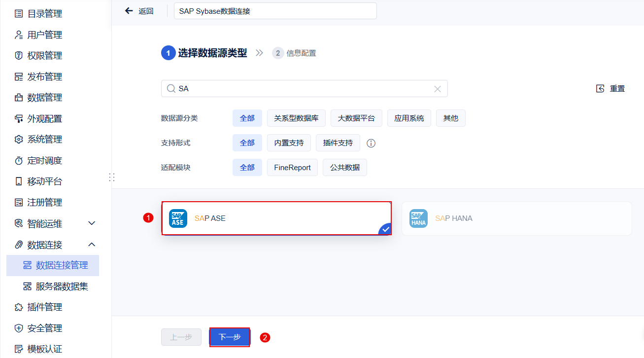Click the SAP ASE logo icon

(x=178, y=218)
